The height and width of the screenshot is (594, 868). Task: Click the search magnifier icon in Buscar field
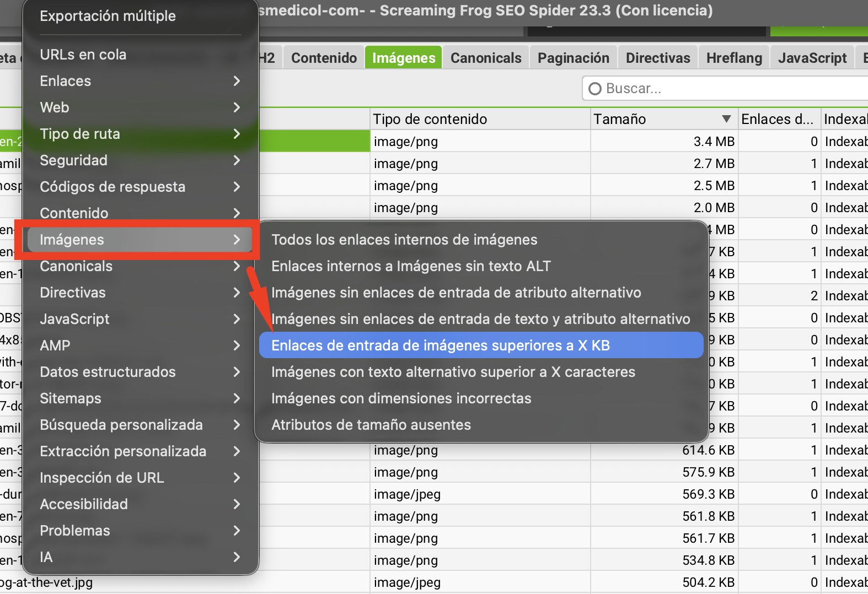point(594,89)
